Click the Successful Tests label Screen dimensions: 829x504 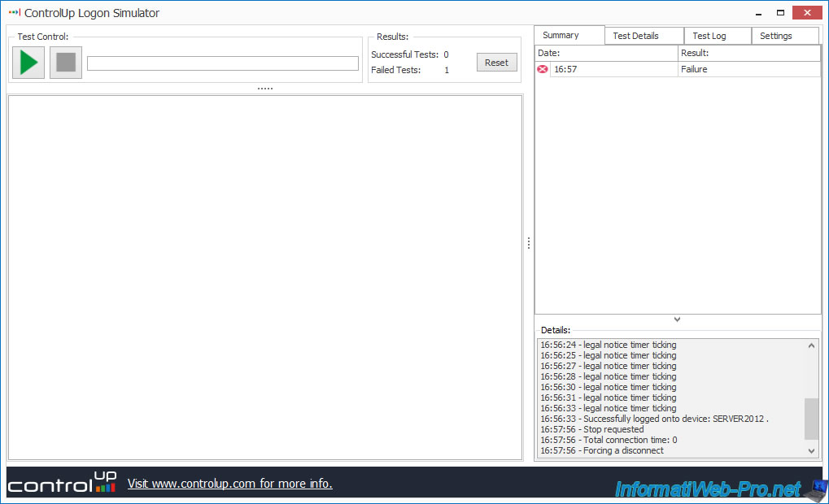tap(404, 54)
